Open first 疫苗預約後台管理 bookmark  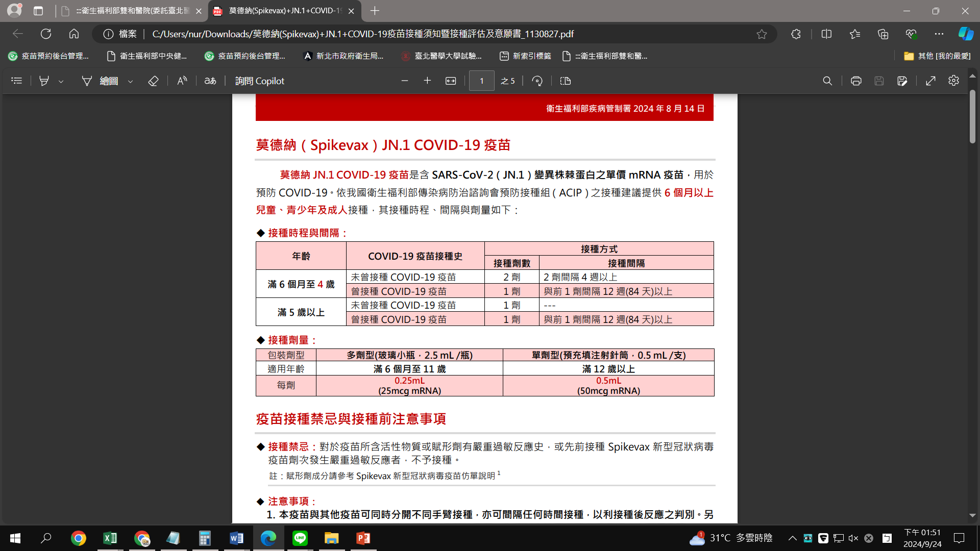click(48, 56)
